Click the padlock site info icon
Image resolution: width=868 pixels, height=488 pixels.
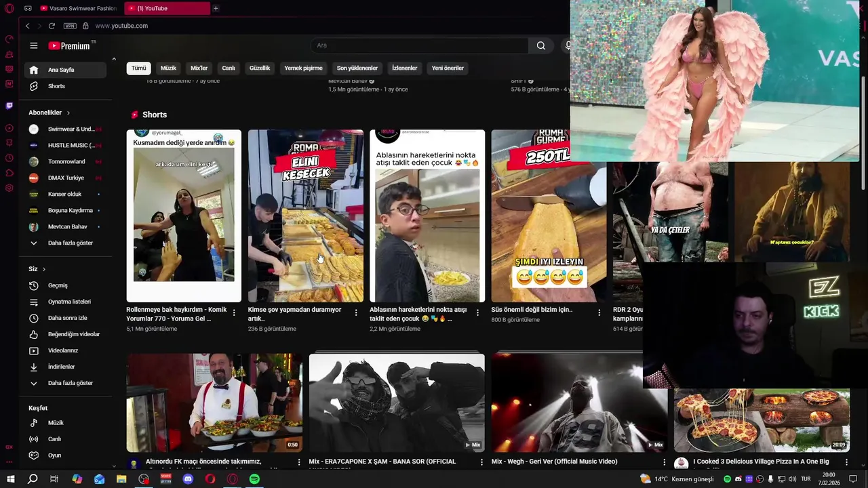pyautogui.click(x=85, y=26)
